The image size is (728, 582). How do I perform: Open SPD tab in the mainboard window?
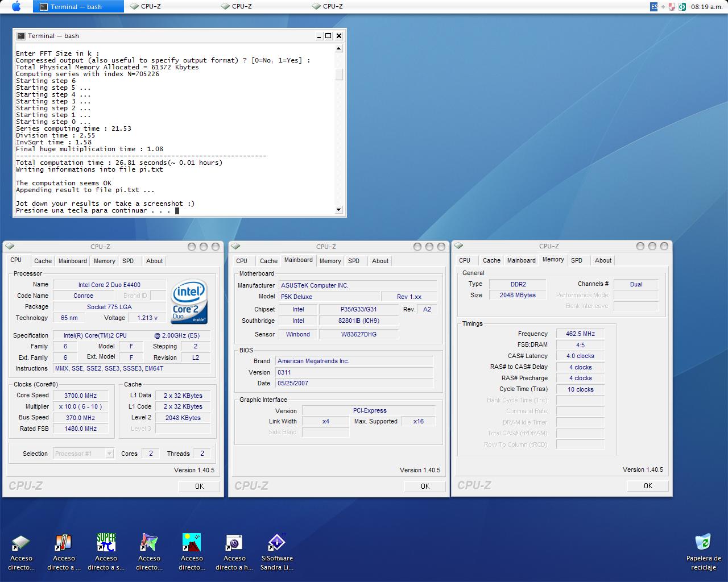click(354, 261)
